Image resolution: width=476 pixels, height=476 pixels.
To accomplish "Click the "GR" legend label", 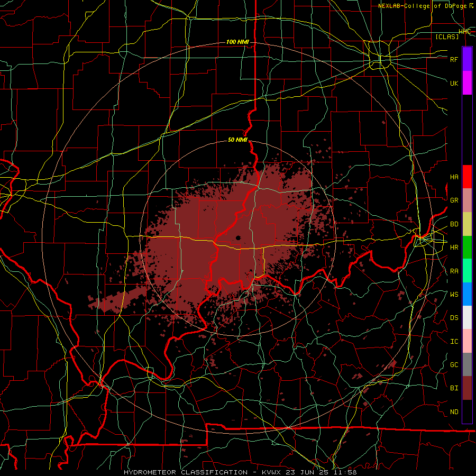I will click(454, 200).
